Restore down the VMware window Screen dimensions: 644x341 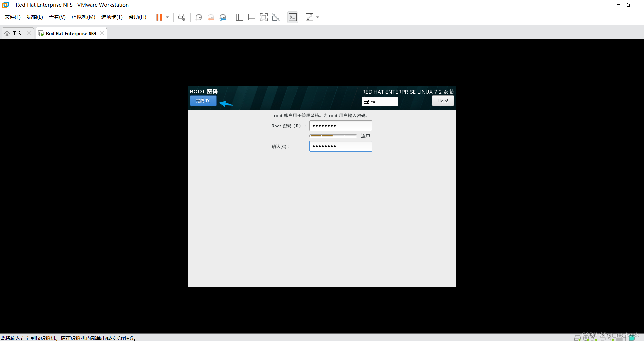coord(628,5)
